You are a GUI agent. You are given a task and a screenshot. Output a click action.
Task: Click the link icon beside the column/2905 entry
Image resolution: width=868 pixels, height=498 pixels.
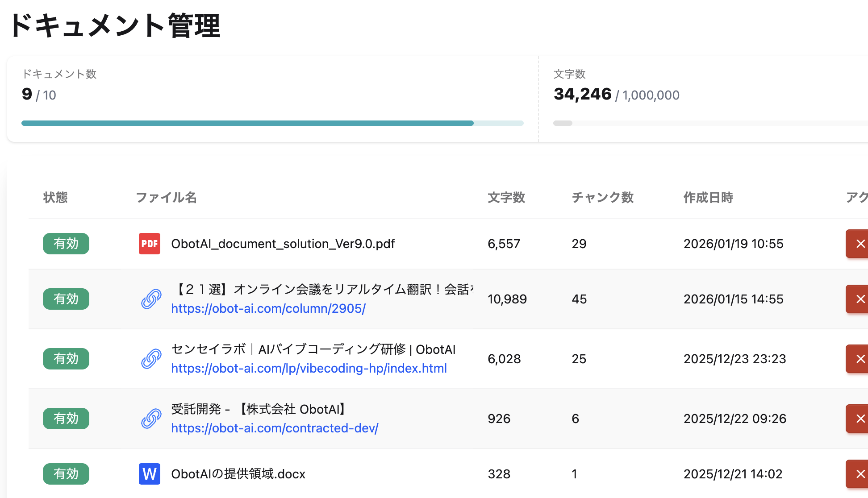(x=151, y=299)
